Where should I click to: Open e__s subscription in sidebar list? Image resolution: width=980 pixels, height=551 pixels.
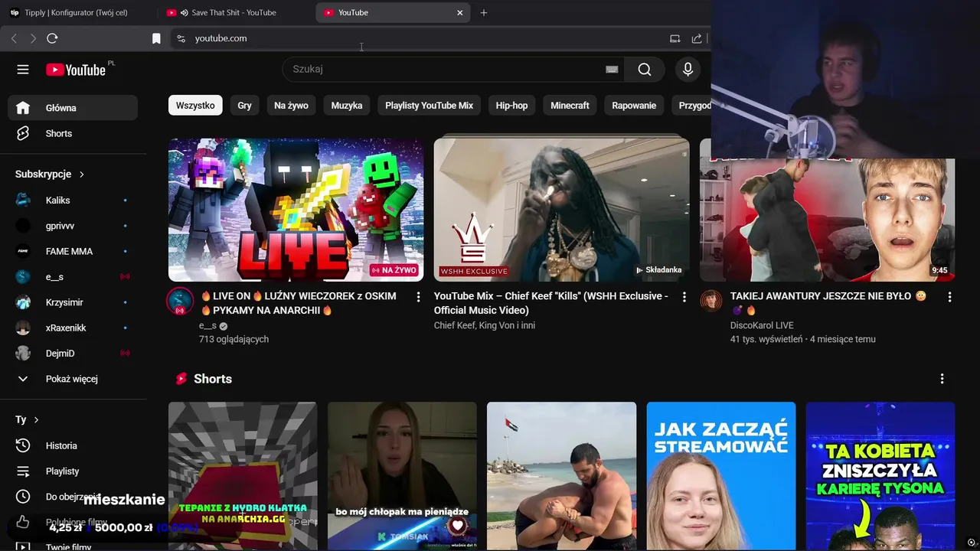(x=73, y=277)
